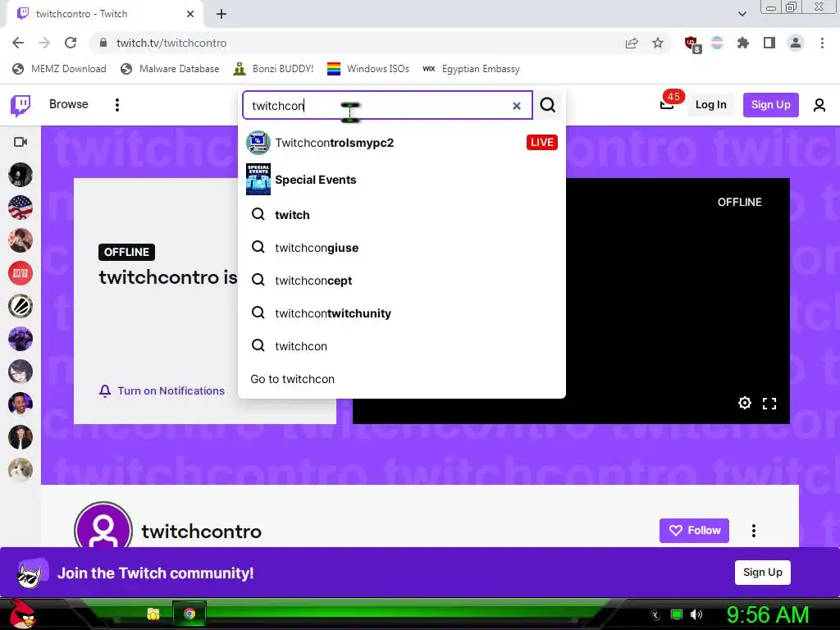Toggle the browser side panel

pyautogui.click(x=769, y=43)
